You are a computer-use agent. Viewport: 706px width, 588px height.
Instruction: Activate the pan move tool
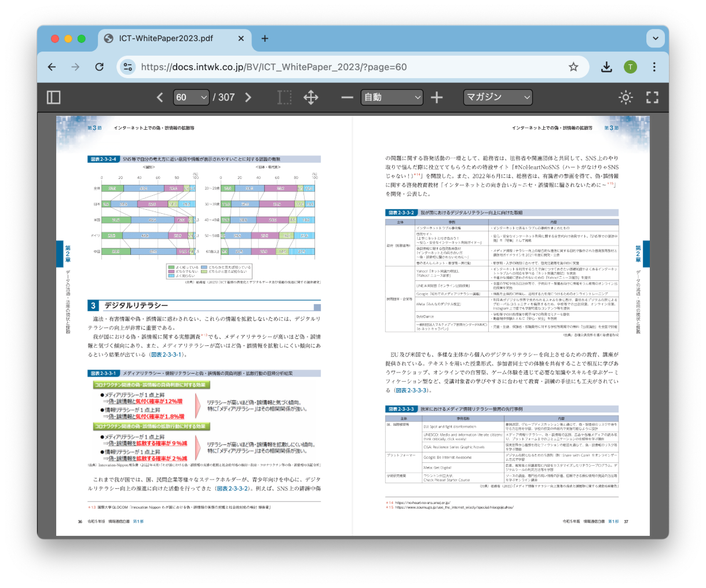pyautogui.click(x=311, y=97)
